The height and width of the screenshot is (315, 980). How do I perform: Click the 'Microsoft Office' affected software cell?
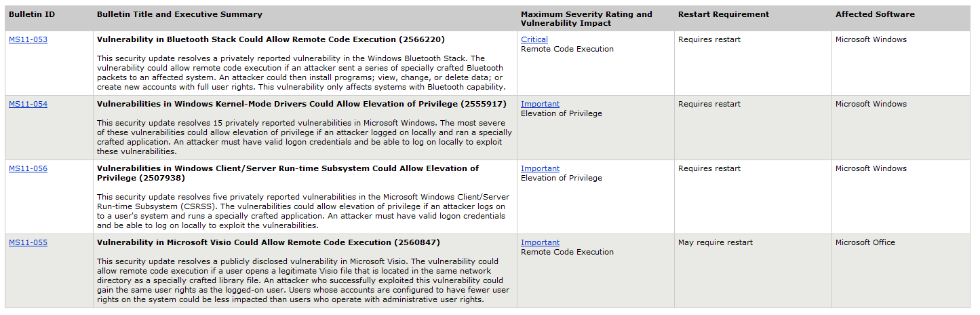point(865,242)
